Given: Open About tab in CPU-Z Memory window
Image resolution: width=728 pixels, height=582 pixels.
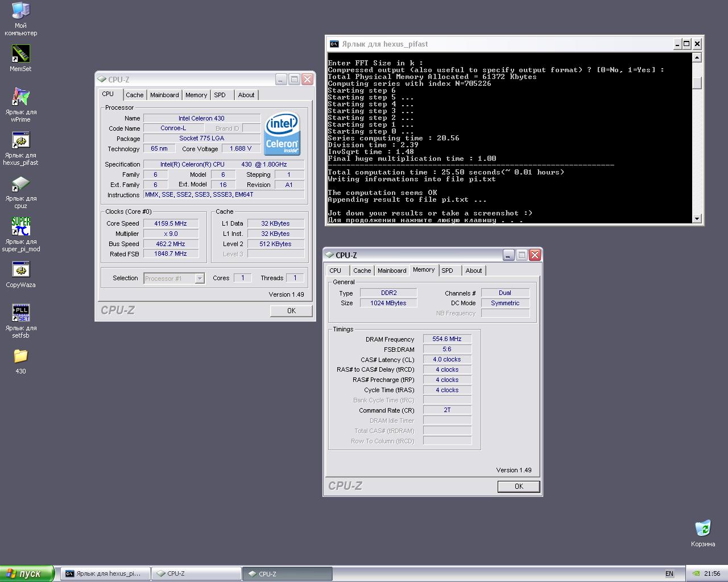Looking at the screenshot, I should point(474,271).
